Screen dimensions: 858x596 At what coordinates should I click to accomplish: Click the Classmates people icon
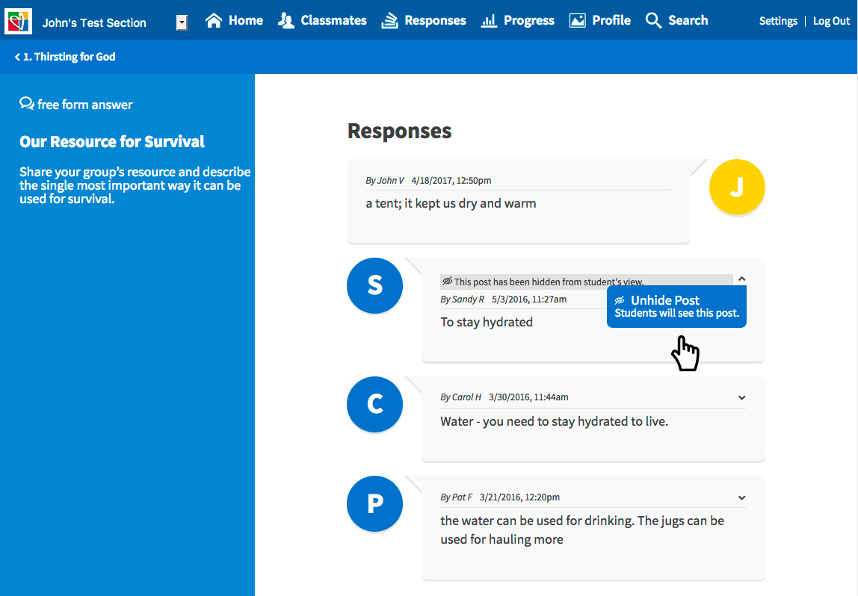pyautogui.click(x=286, y=21)
